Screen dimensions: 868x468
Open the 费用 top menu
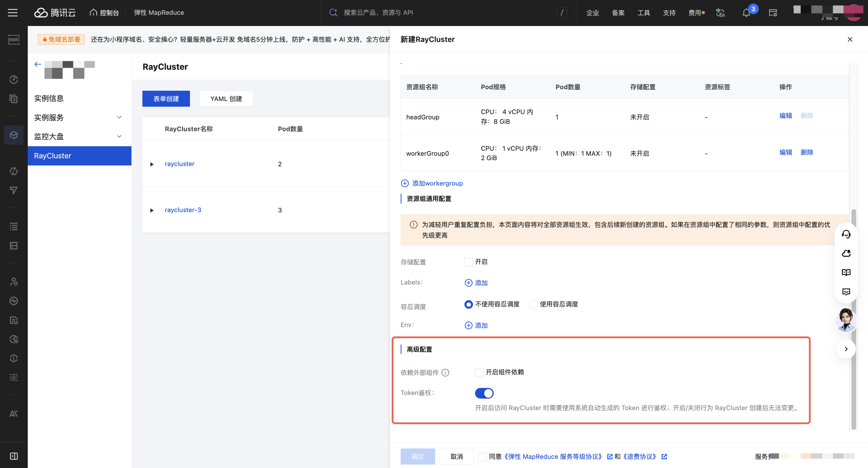[x=695, y=13]
